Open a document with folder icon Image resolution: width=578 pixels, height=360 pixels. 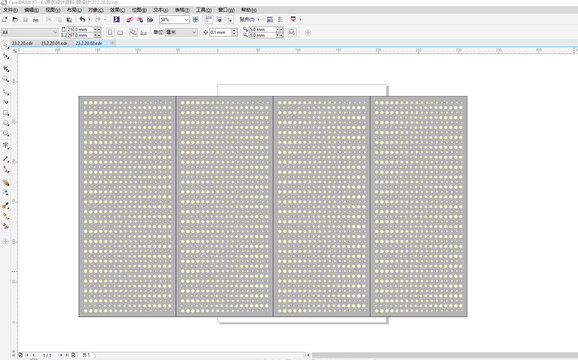click(x=15, y=20)
